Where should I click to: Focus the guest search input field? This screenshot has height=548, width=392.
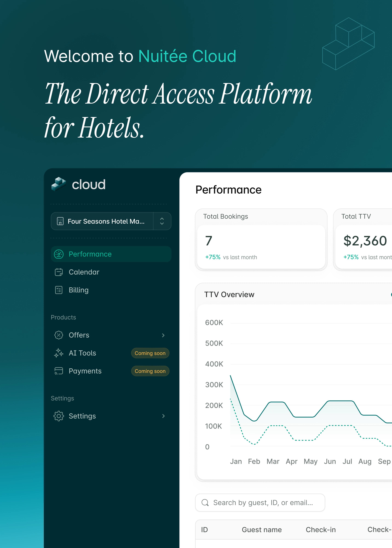[263, 503]
